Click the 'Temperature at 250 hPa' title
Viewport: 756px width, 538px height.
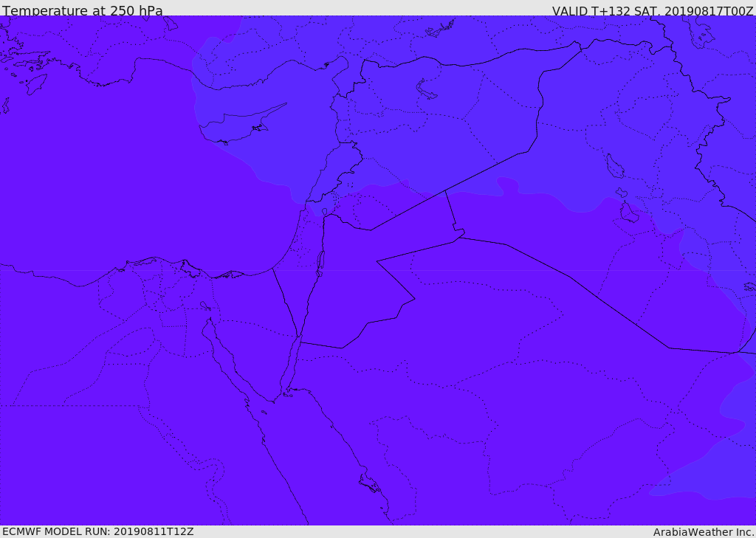coord(83,10)
